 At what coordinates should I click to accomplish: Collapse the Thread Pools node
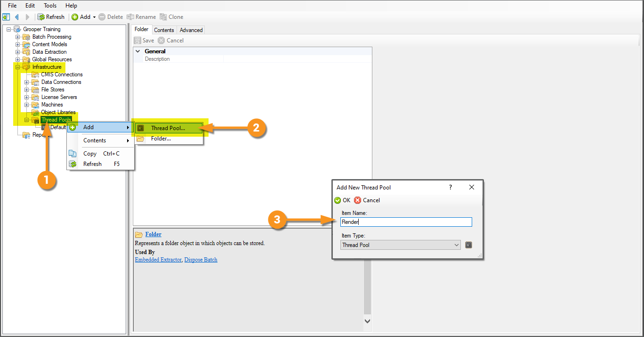27,120
